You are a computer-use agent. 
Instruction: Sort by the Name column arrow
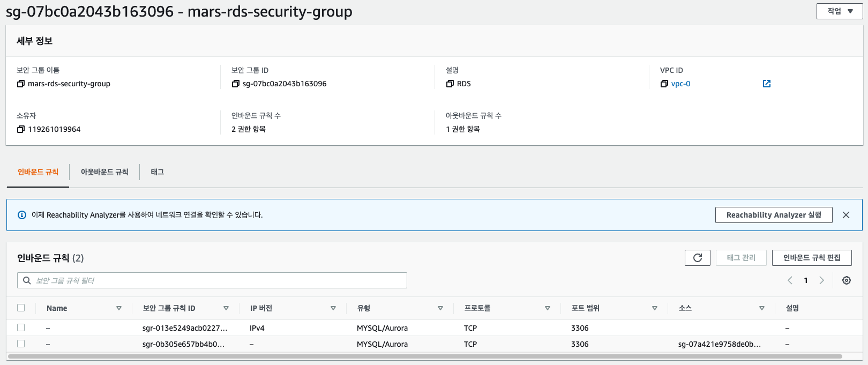tap(119, 308)
